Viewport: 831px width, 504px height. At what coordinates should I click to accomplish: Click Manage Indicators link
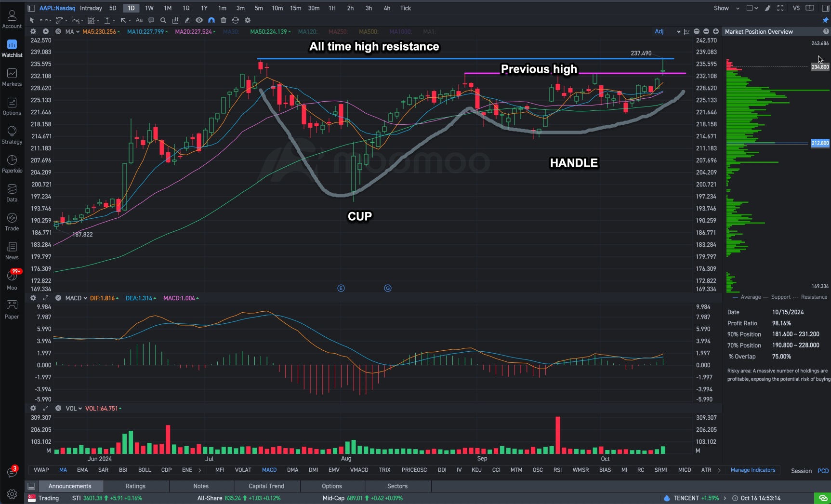pyautogui.click(x=753, y=470)
